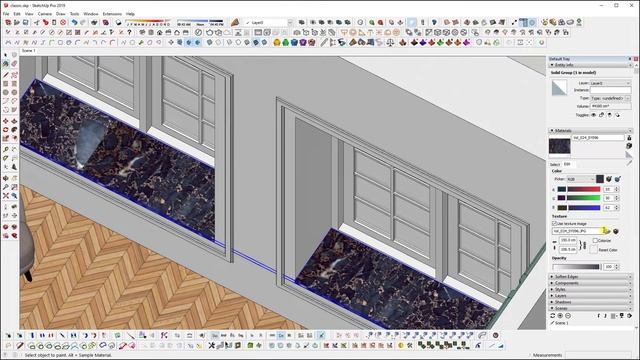The height and width of the screenshot is (360, 640).
Task: Expand the Soften Edges panel
Action: pos(590,277)
